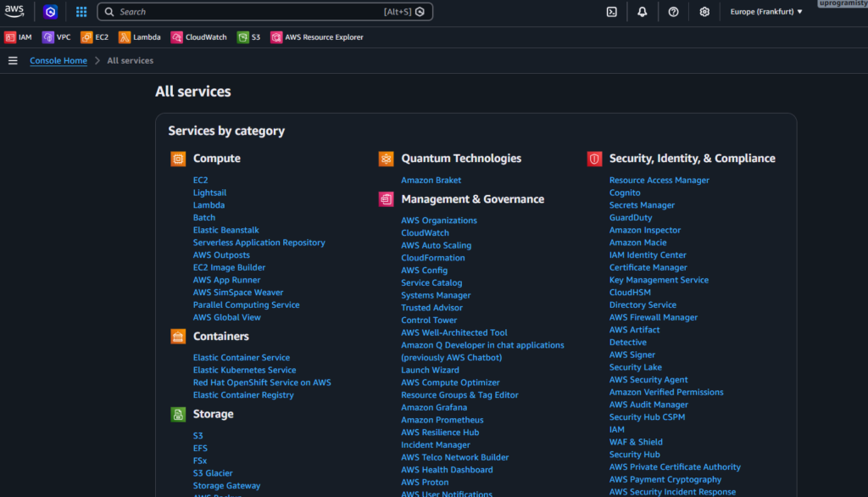Open CloudFormation under Management & Governance
Image resolution: width=868 pixels, height=497 pixels.
pos(432,257)
